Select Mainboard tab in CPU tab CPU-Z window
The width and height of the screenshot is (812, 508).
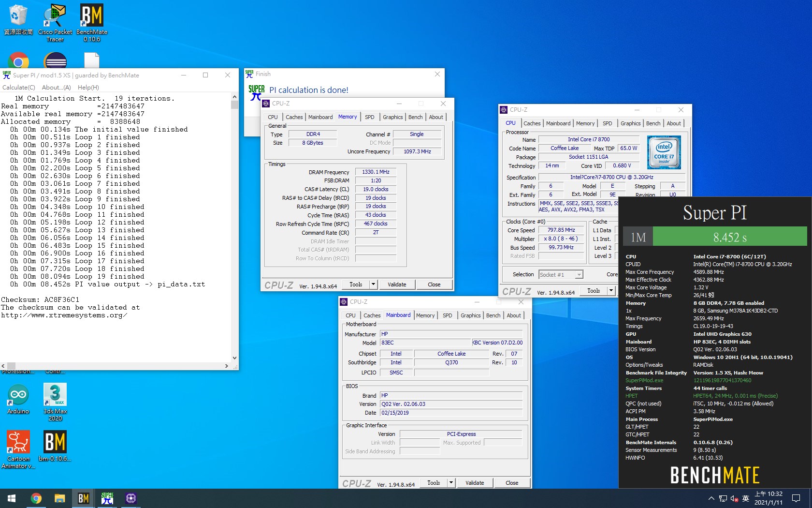pos(558,123)
